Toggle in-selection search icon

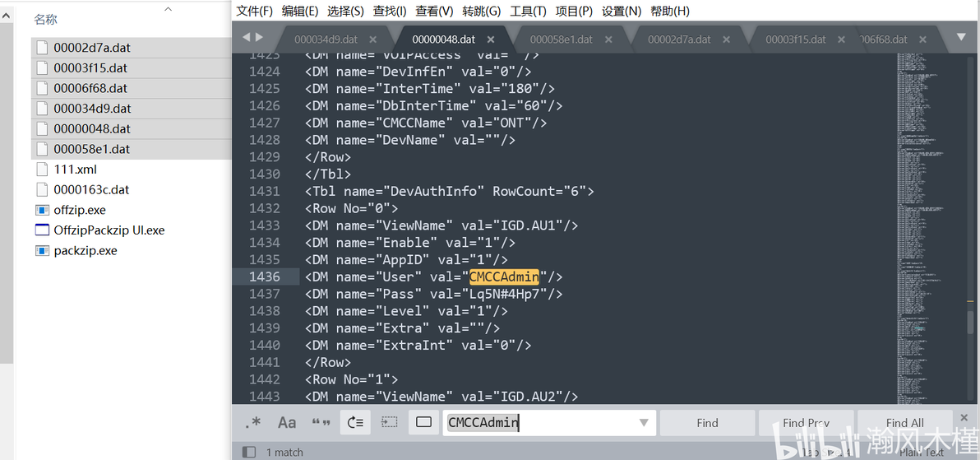(390, 422)
